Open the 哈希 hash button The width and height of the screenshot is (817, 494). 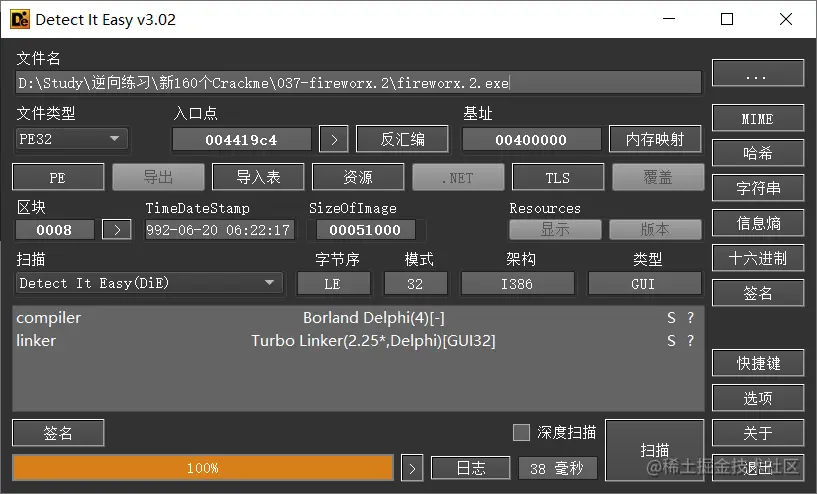pos(758,153)
